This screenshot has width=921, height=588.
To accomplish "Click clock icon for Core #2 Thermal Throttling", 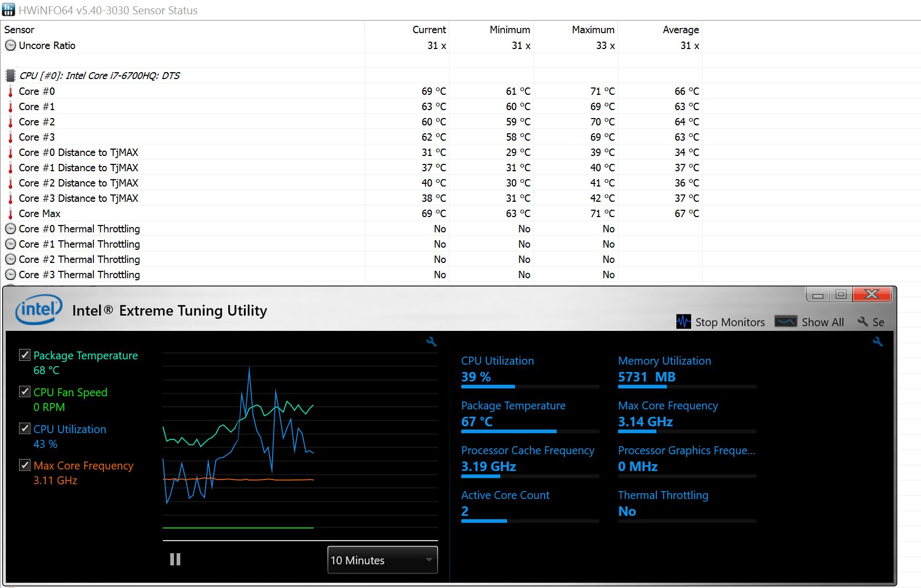I will click(10, 259).
